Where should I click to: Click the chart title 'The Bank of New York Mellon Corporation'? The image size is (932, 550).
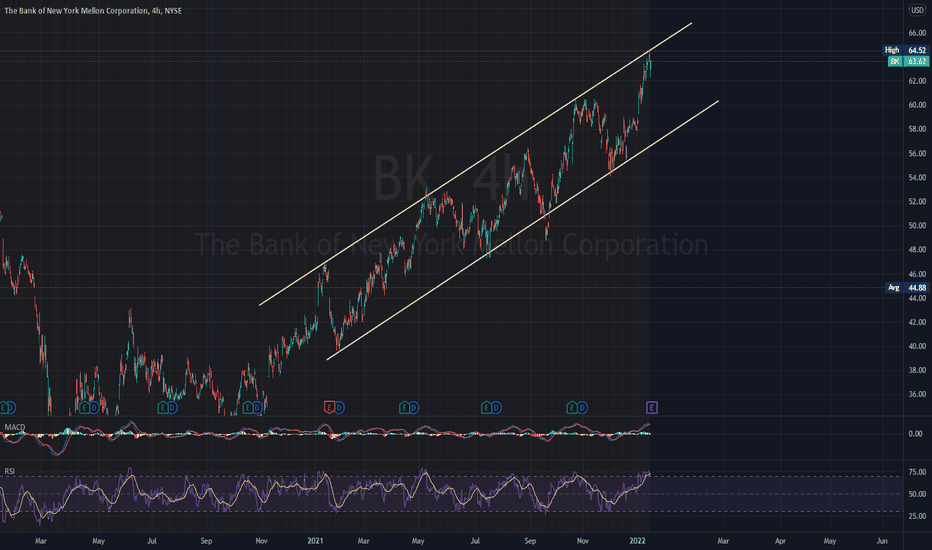tap(76, 11)
